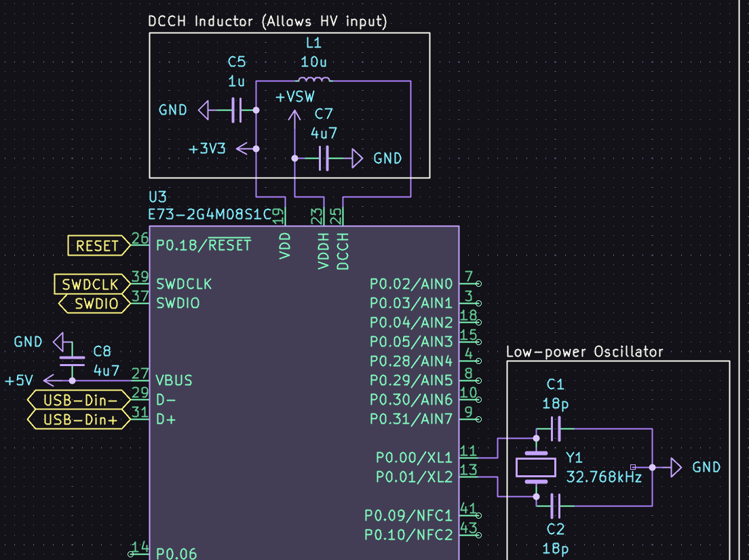Select capacitor C5 in the DCCH section

coord(236,109)
